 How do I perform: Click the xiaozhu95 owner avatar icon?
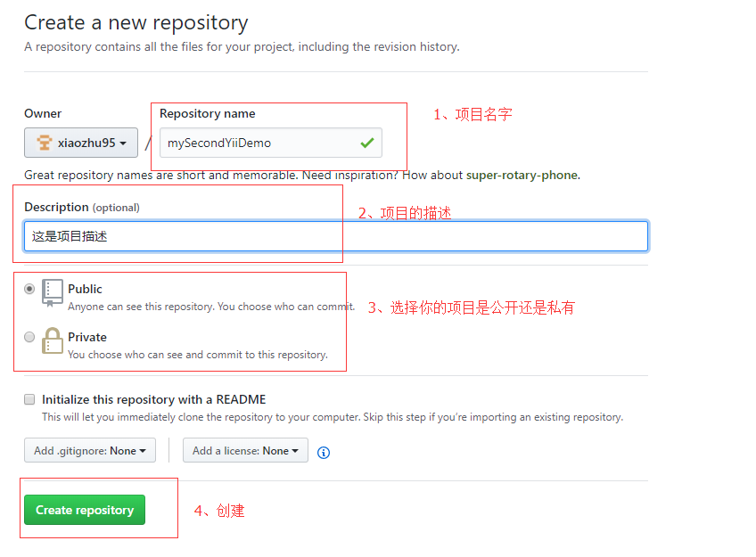(x=44, y=143)
